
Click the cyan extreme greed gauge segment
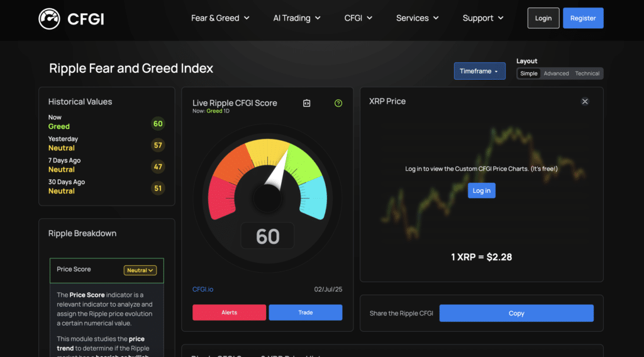314,199
